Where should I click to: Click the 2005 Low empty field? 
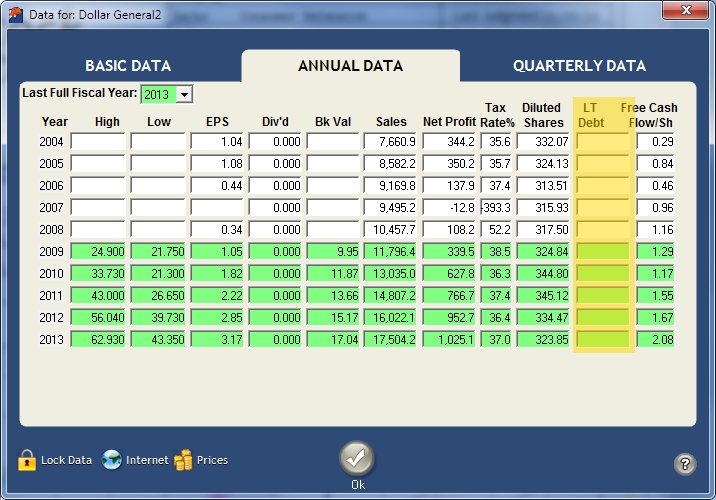(x=158, y=163)
